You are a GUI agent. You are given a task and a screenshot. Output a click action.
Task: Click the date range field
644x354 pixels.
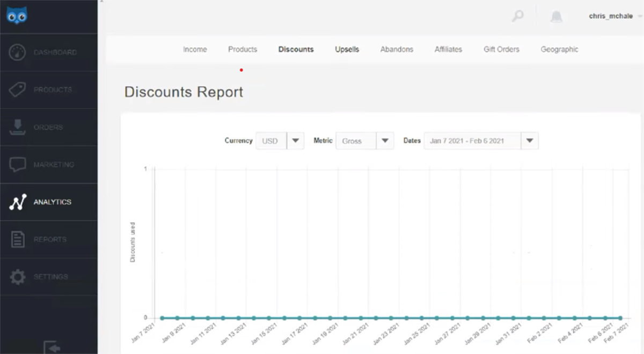[x=473, y=141]
